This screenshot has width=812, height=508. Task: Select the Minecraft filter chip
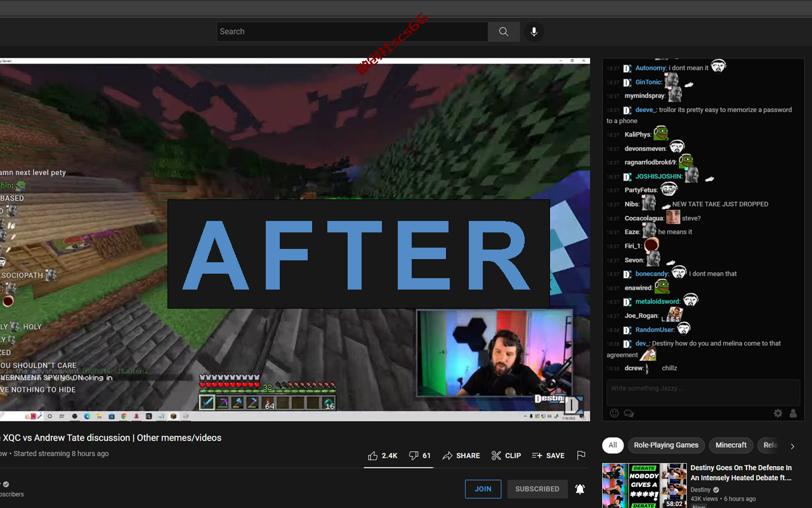point(731,445)
